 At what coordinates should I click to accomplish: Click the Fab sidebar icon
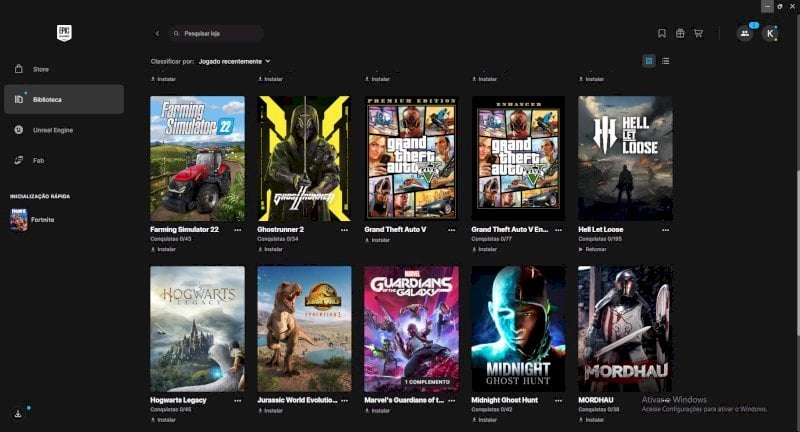tap(19, 160)
